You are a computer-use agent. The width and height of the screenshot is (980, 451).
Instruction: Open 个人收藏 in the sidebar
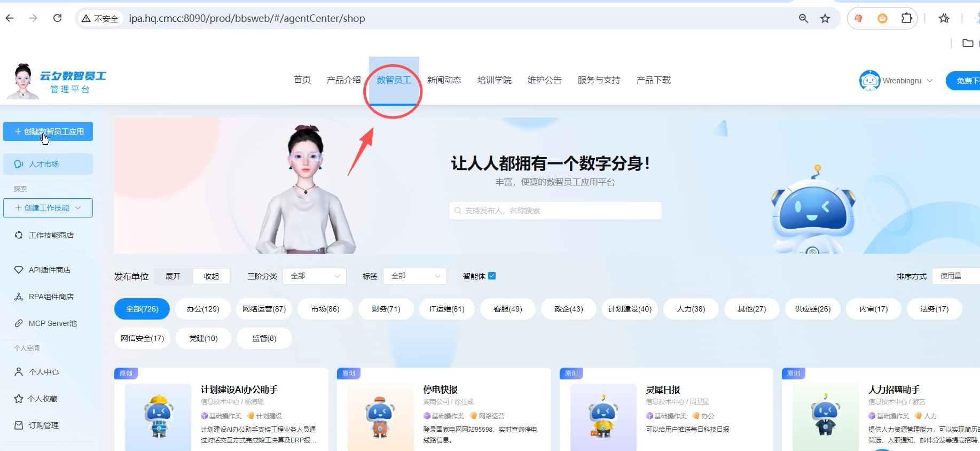click(x=48, y=399)
